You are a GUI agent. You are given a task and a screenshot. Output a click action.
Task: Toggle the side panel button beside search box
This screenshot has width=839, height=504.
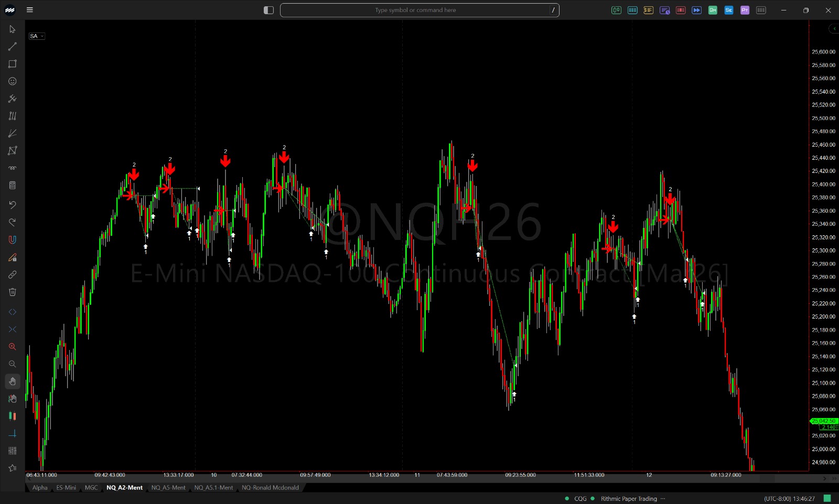[x=268, y=10]
